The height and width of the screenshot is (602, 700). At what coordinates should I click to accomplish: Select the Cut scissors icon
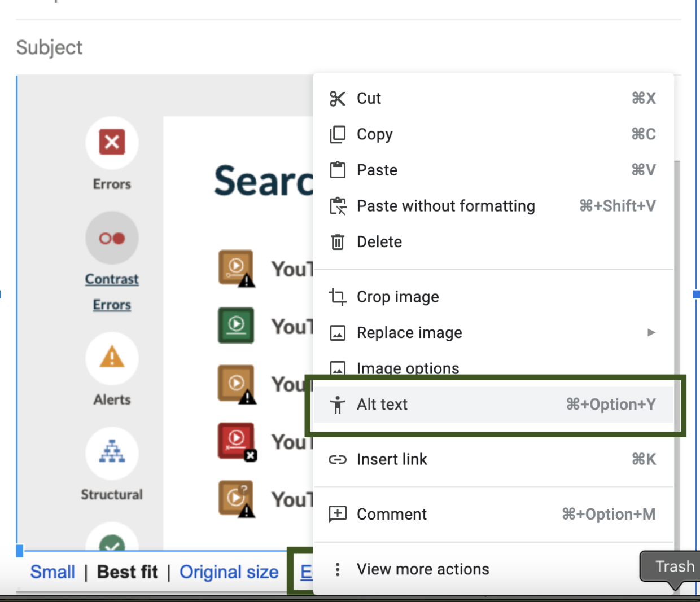tap(338, 98)
